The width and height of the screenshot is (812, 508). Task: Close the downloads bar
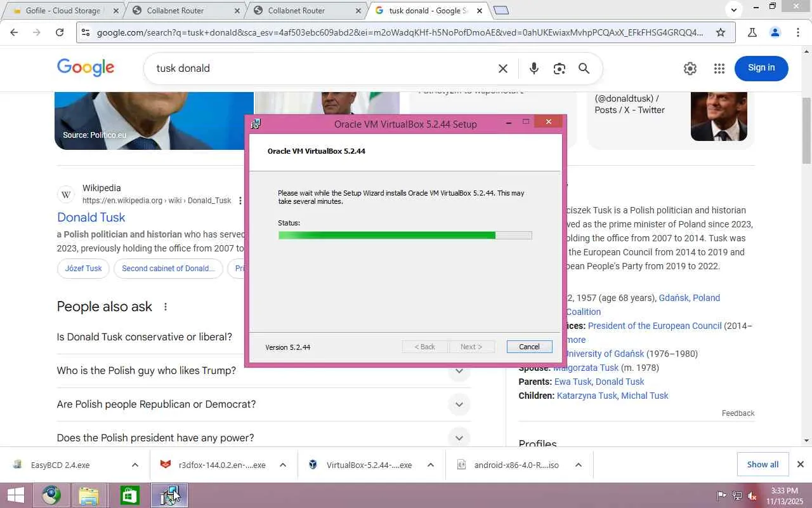pyautogui.click(x=800, y=464)
